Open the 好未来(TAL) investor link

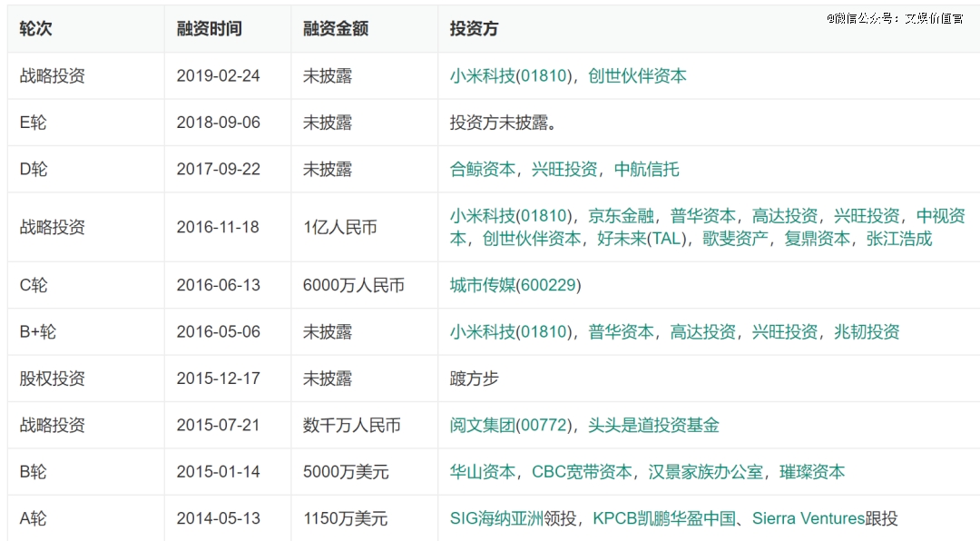(x=642, y=239)
